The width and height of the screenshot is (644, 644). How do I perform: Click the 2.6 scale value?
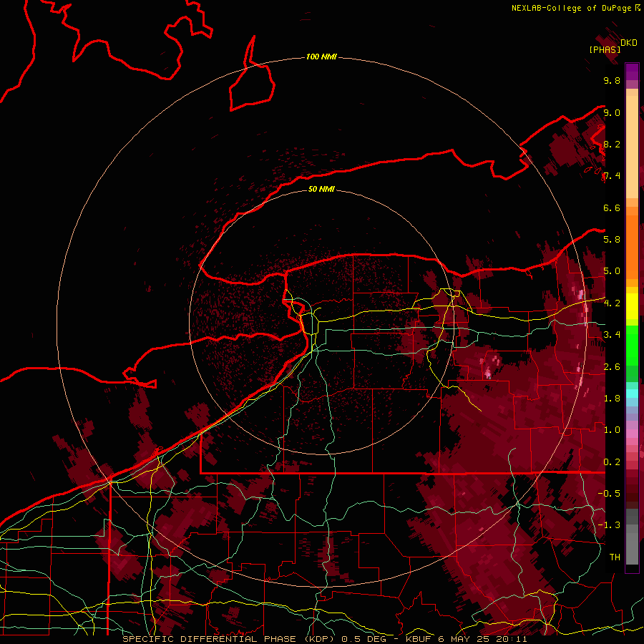612,367
